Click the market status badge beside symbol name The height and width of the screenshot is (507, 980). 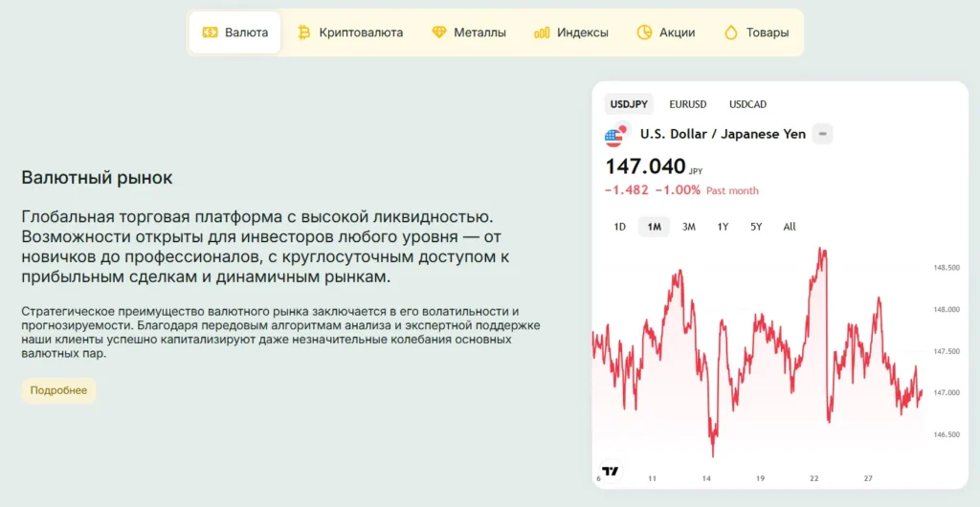pos(822,134)
